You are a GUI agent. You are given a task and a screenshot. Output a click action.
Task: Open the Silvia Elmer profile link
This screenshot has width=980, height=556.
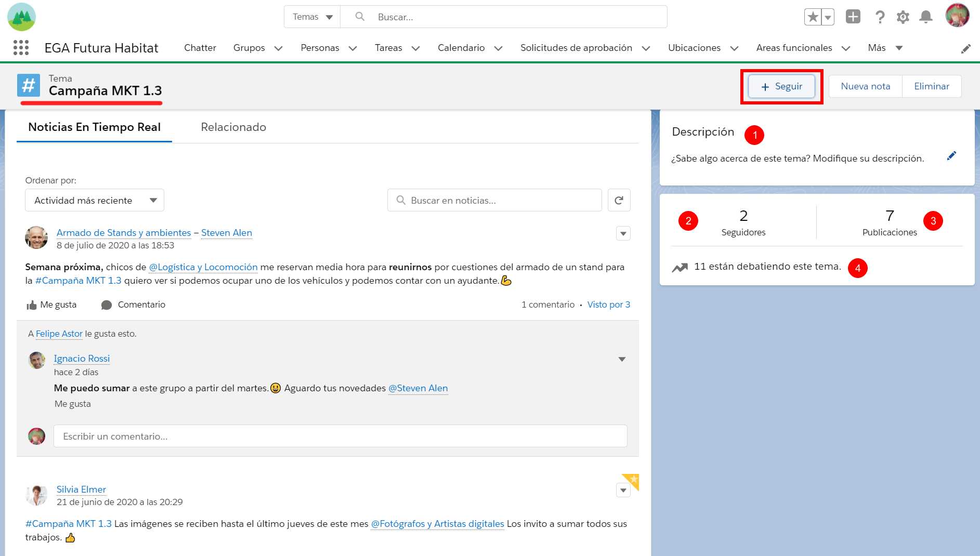click(x=81, y=489)
